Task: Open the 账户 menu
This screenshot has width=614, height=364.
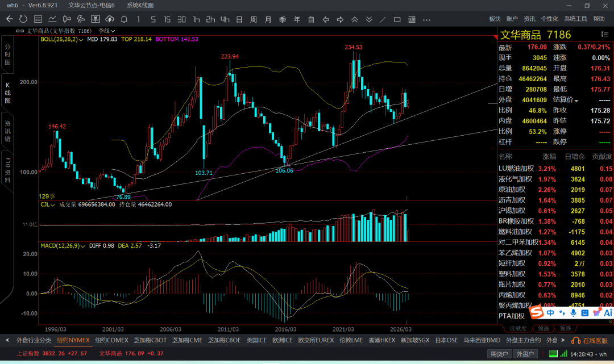Action: pyautogui.click(x=512, y=19)
